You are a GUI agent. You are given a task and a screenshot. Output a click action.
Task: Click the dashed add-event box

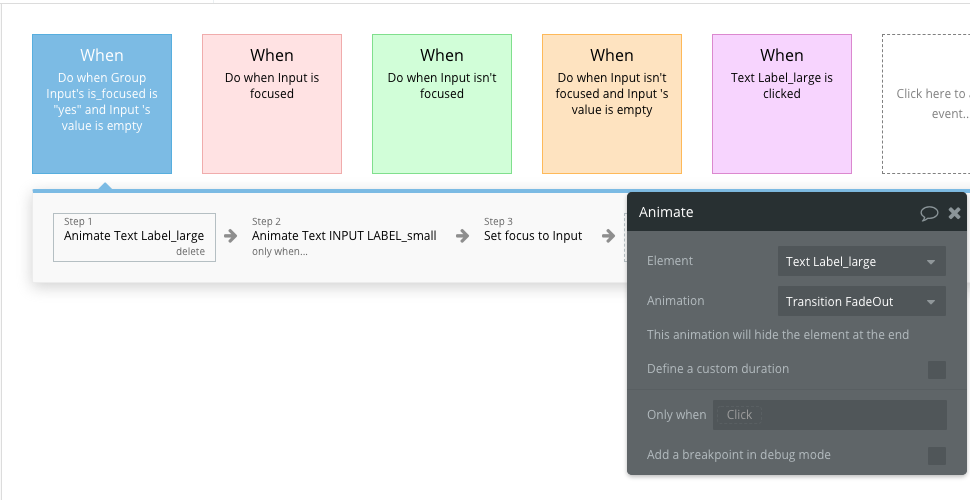click(x=925, y=104)
